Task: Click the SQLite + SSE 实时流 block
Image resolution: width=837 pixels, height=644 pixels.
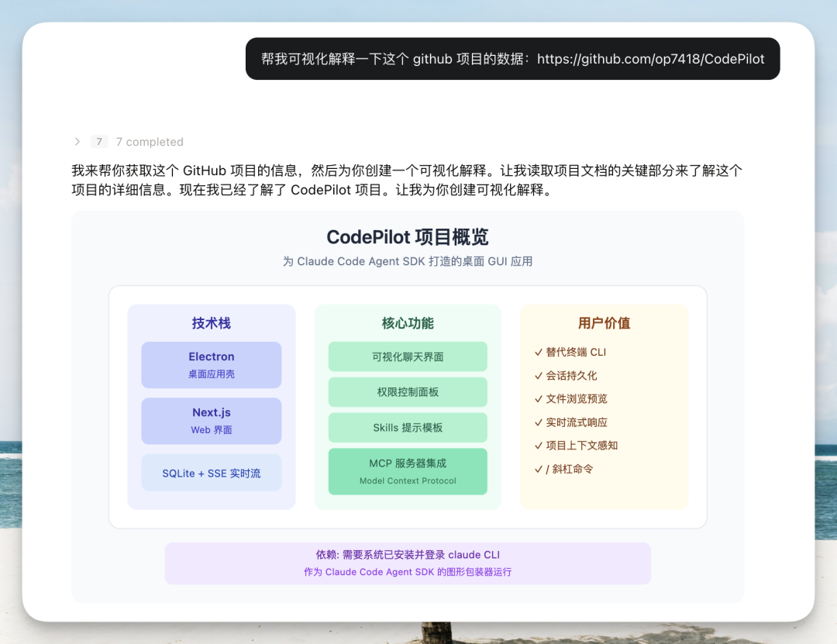Action: tap(211, 473)
